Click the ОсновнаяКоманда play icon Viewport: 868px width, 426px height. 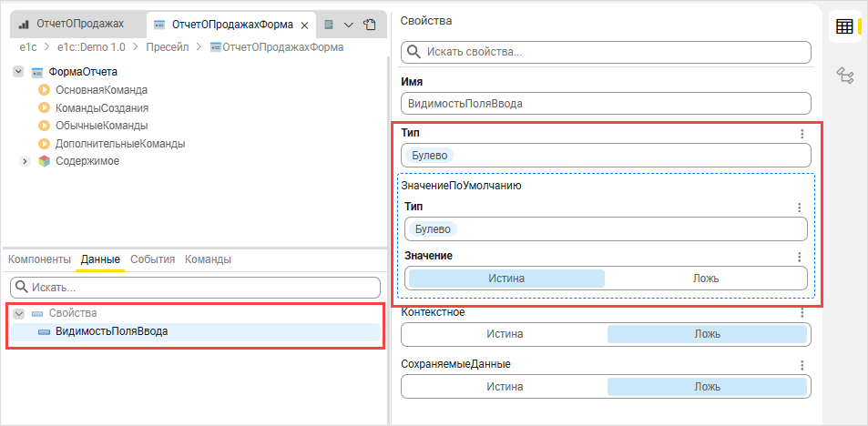click(44, 90)
